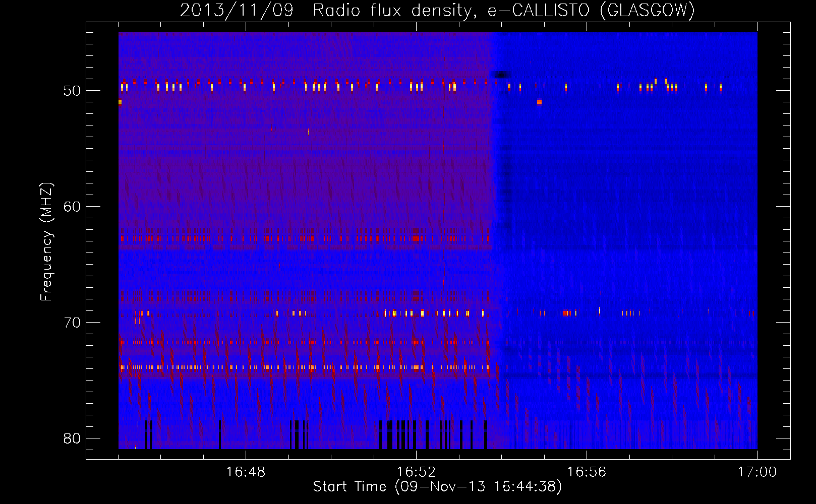Screen dimensions: 816x504
Task: Click the 50 frequency tick label
Action: [72, 91]
